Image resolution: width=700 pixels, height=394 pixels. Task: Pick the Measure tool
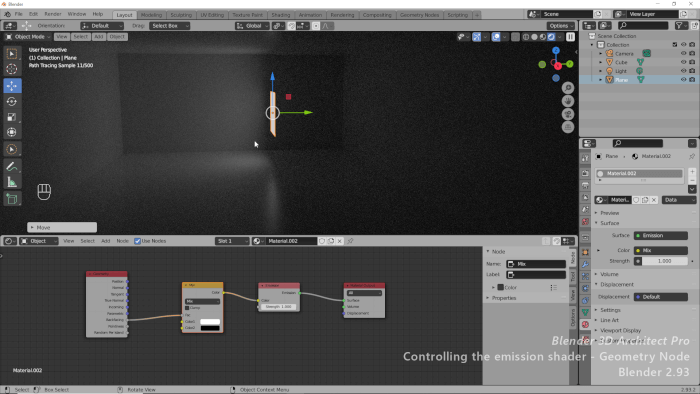pyautogui.click(x=12, y=182)
